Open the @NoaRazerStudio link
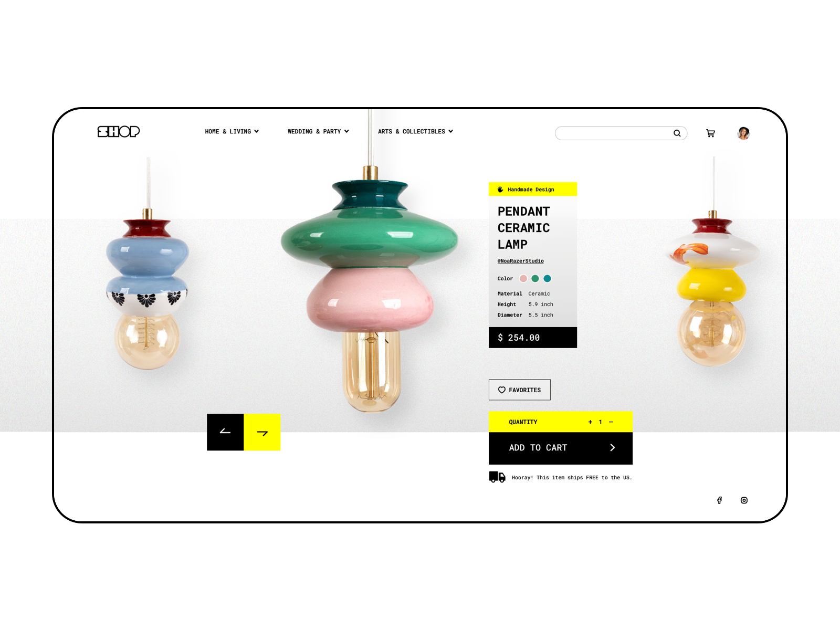Viewport: 840px width, 630px height. point(521,261)
